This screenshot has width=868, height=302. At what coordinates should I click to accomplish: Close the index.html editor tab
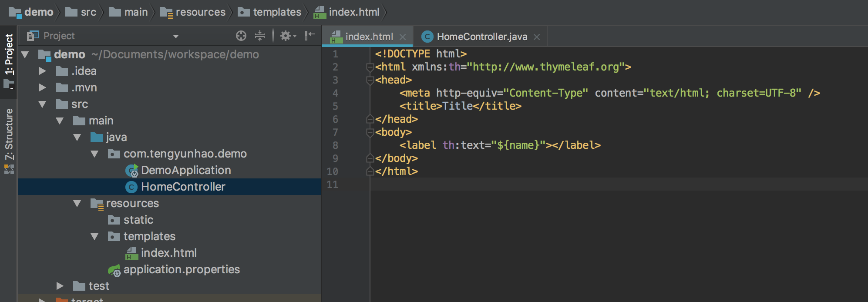point(403,37)
